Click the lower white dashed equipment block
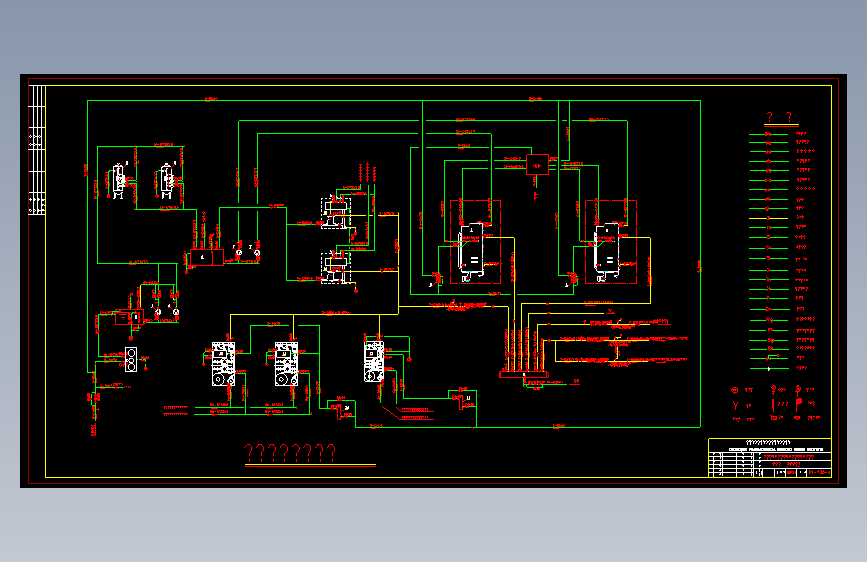867x562 pixels. click(x=336, y=267)
